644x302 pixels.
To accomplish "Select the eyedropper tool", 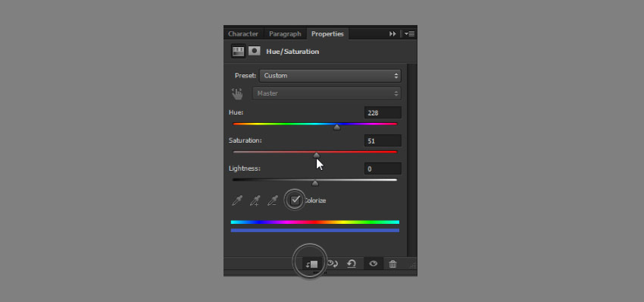I will click(237, 200).
